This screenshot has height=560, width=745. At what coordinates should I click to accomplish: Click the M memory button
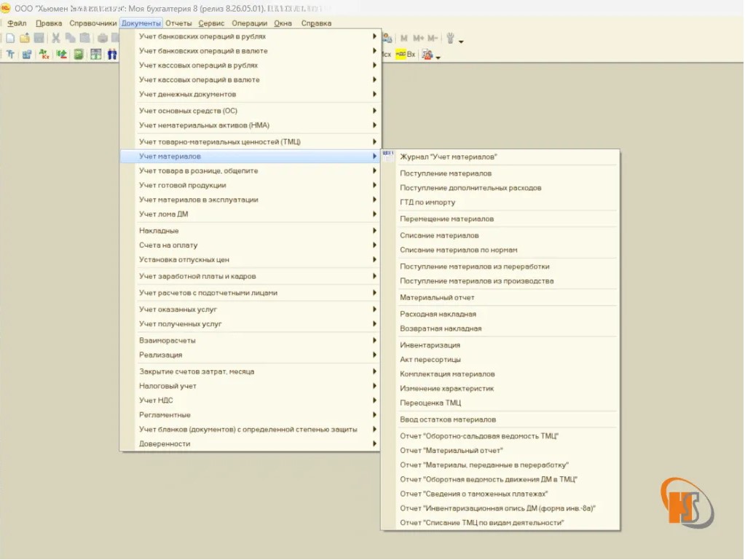(x=404, y=38)
